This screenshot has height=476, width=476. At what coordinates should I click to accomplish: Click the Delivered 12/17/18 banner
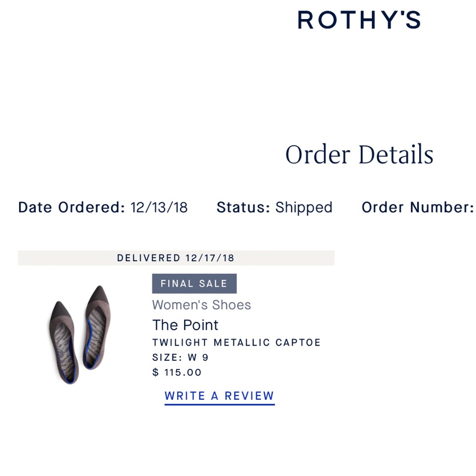pos(176,258)
